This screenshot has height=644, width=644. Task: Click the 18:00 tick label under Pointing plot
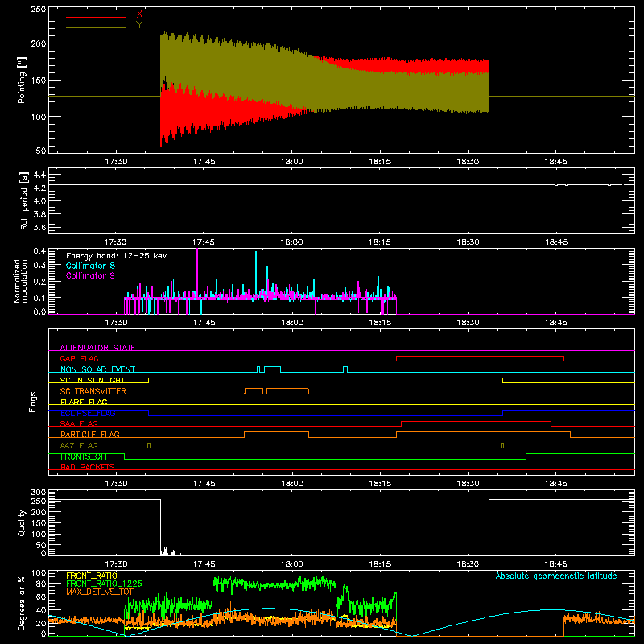click(x=292, y=162)
